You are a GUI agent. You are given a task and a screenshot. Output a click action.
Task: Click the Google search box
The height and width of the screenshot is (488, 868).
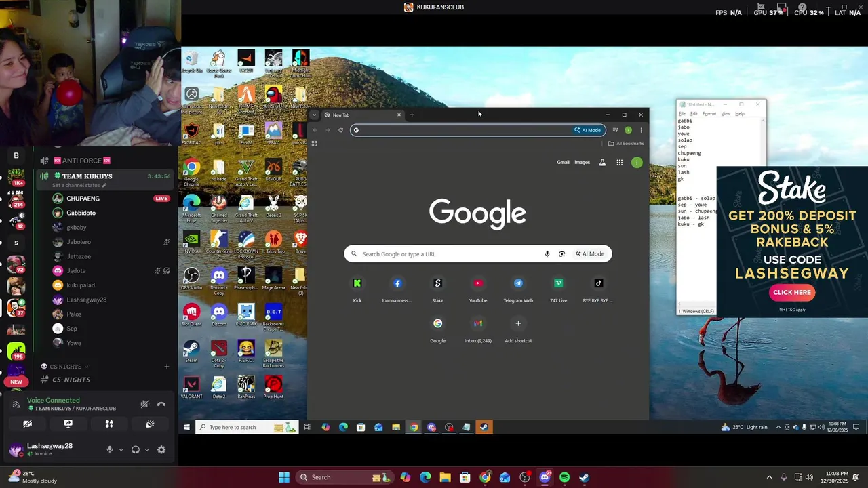click(477, 254)
